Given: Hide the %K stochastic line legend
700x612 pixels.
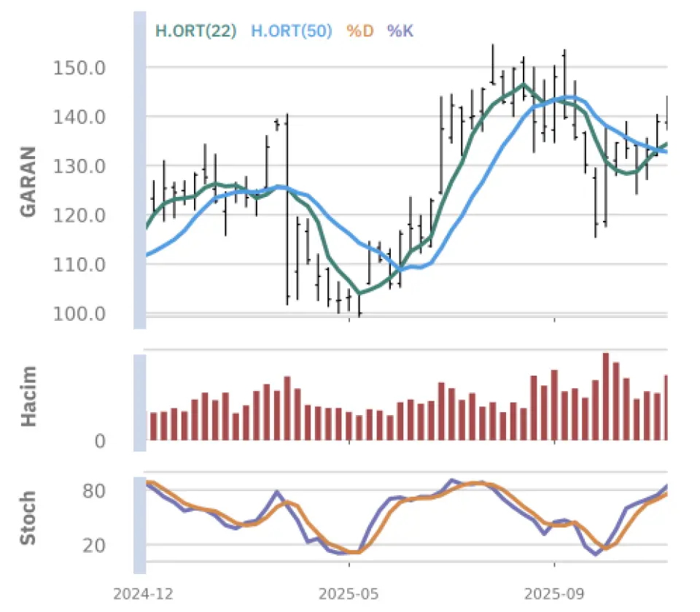Looking at the screenshot, I should (401, 31).
